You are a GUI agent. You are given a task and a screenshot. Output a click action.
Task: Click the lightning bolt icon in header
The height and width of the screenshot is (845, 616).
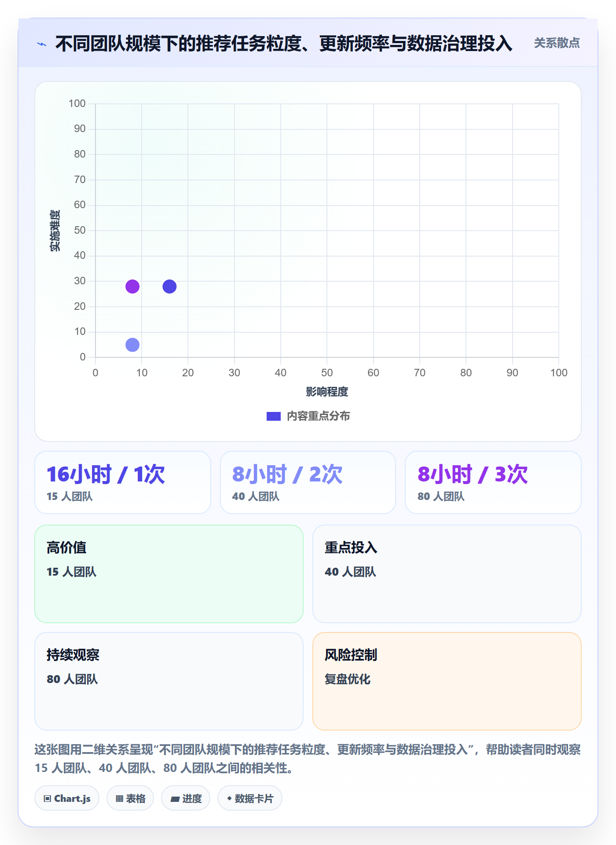click(x=42, y=44)
